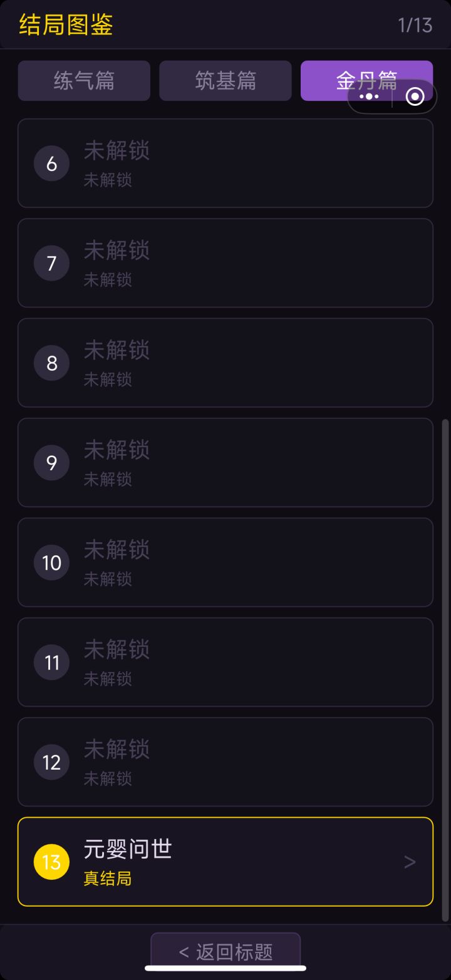Select locked ending card number 11
The width and height of the screenshot is (451, 980).
click(x=225, y=662)
